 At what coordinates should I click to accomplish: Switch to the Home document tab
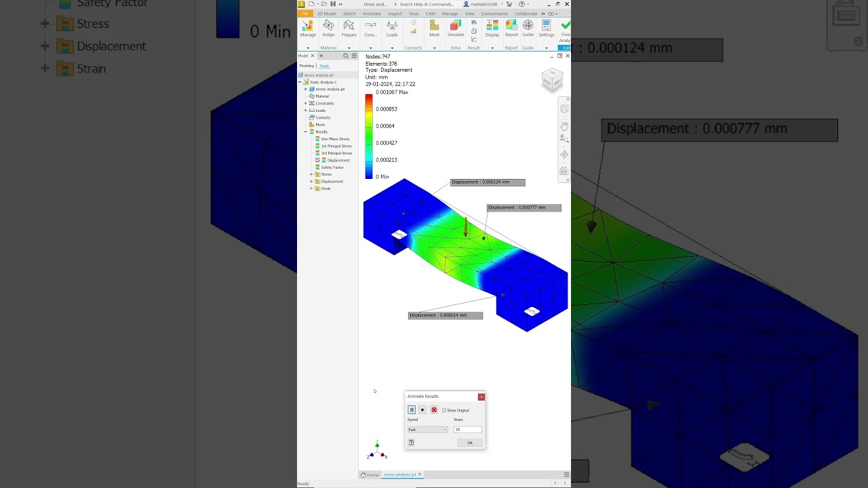pyautogui.click(x=370, y=474)
